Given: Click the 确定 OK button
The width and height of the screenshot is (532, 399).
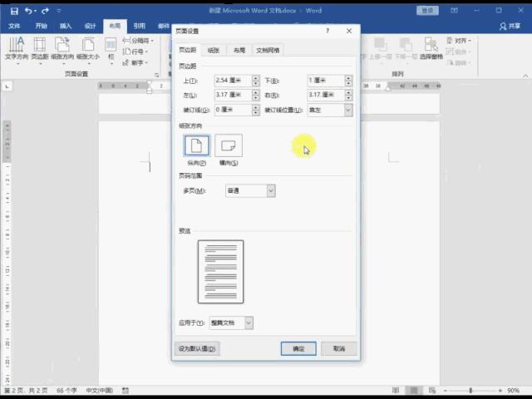Looking at the screenshot, I should pos(298,348).
